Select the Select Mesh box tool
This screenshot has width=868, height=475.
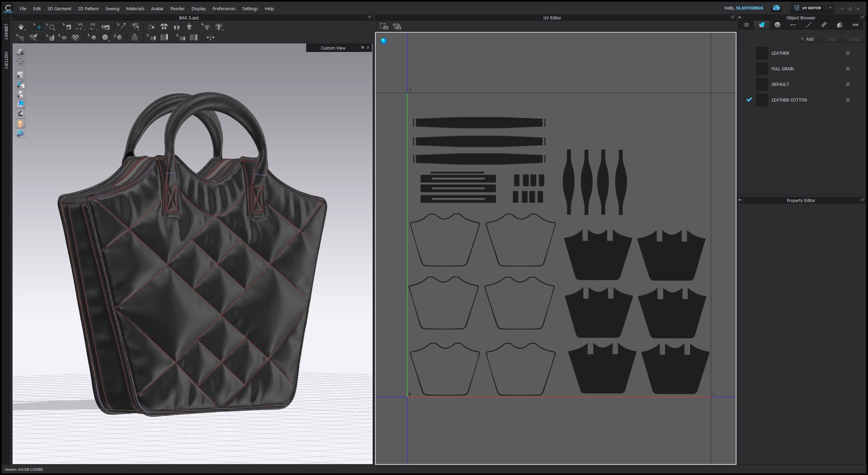click(x=51, y=27)
